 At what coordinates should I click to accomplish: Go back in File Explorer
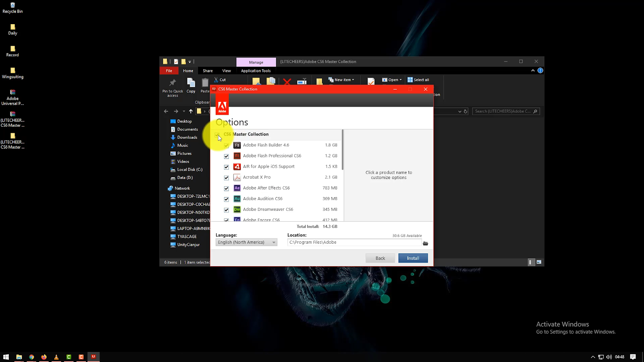point(166,111)
